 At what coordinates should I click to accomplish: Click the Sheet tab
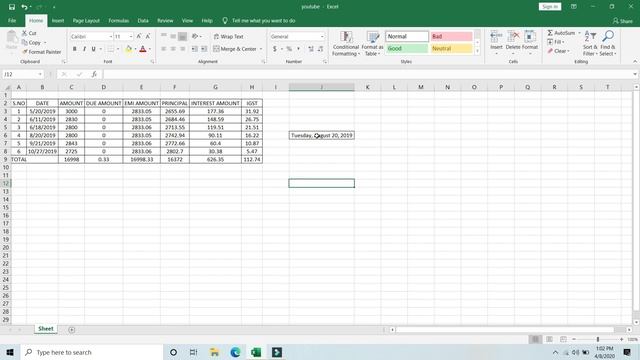(46, 329)
